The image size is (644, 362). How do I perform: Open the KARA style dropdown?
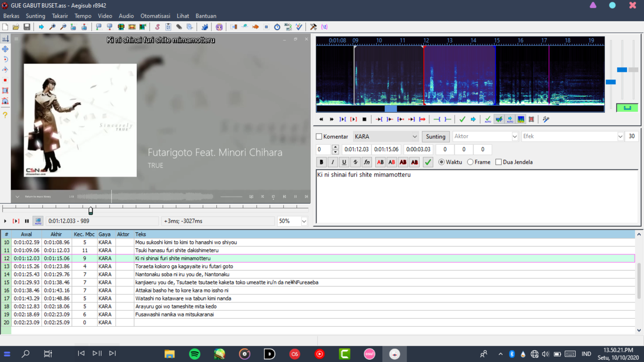point(385,137)
